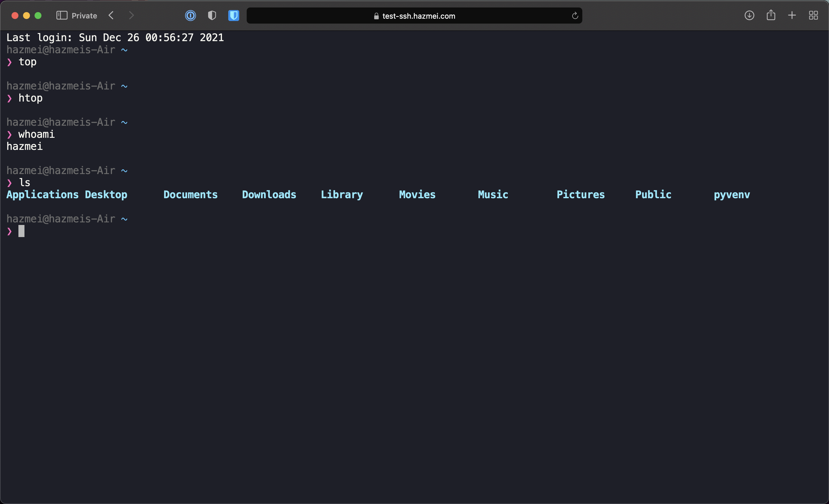Click the Private browsing label
The width and height of the screenshot is (829, 504).
click(x=84, y=16)
